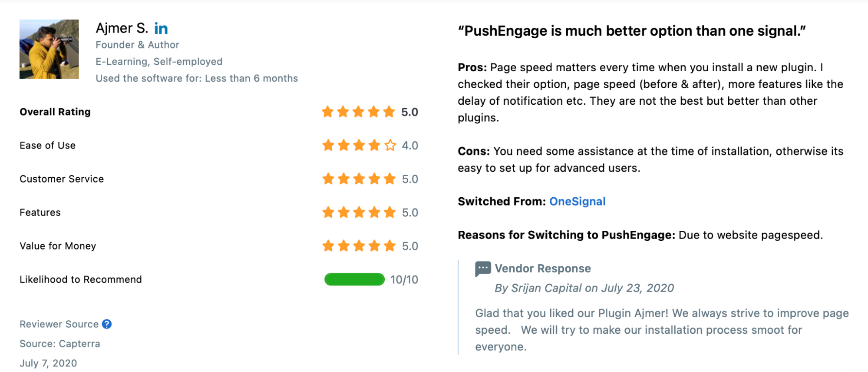The width and height of the screenshot is (868, 372).
Task: Click the Reviewer Source help question mark icon
Action: 107,324
